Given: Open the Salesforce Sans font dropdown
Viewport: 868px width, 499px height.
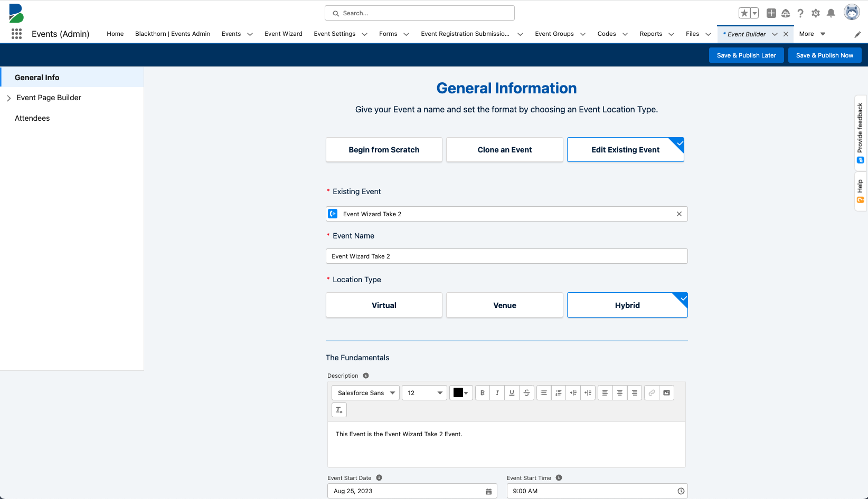Looking at the screenshot, I should [x=365, y=393].
